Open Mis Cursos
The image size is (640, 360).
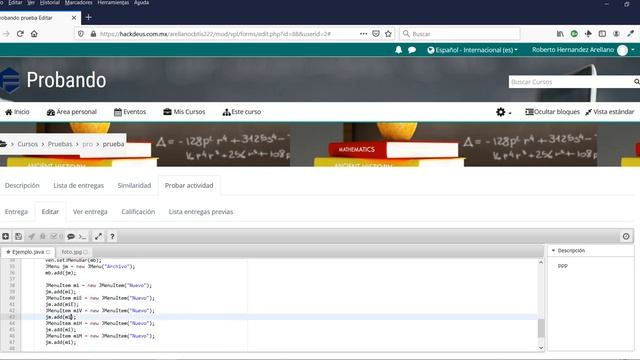(184, 112)
